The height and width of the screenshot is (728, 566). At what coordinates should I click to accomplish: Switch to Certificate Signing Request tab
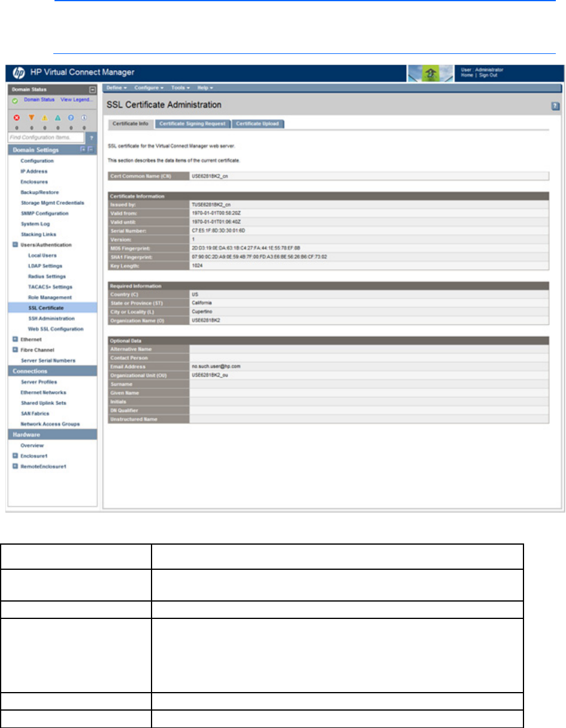point(193,124)
